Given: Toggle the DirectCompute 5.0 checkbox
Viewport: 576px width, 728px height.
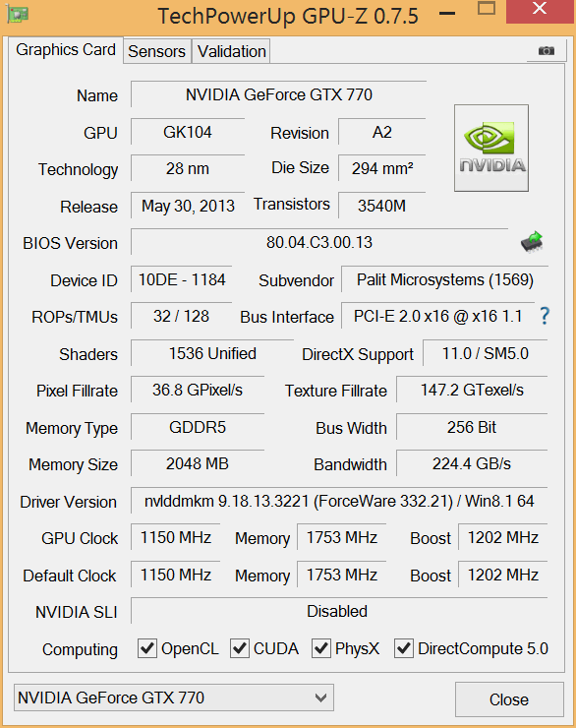Looking at the screenshot, I should click(x=403, y=648).
